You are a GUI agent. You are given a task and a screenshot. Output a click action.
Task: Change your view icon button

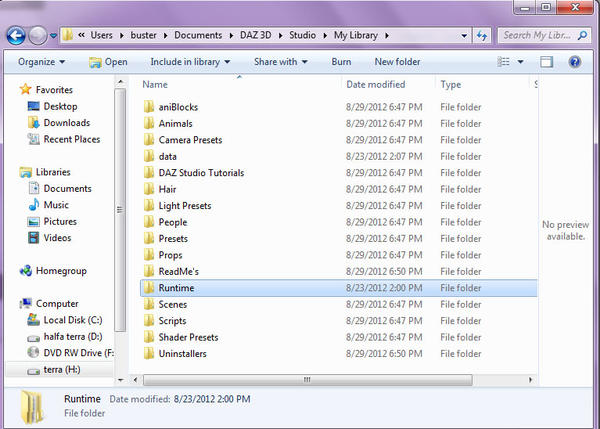(x=503, y=62)
